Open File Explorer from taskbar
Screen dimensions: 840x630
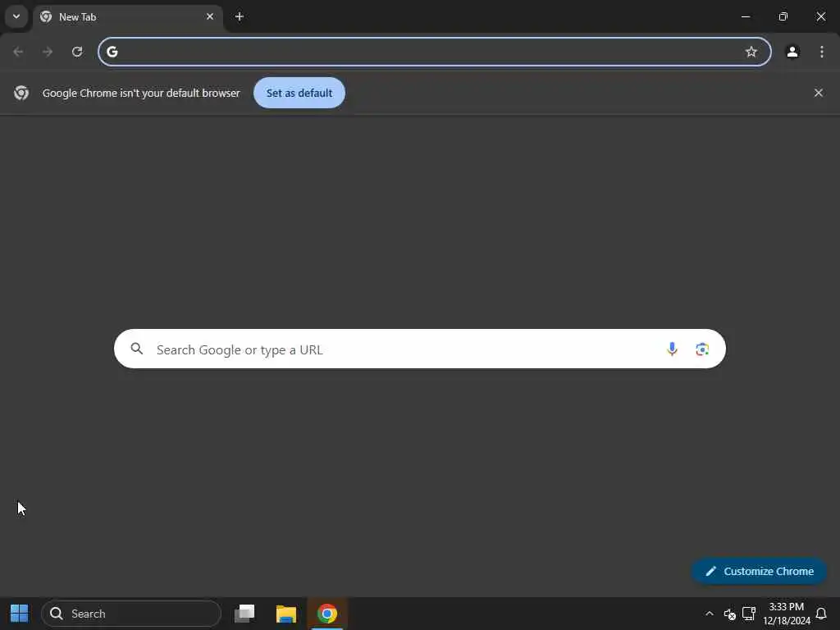[286, 614]
